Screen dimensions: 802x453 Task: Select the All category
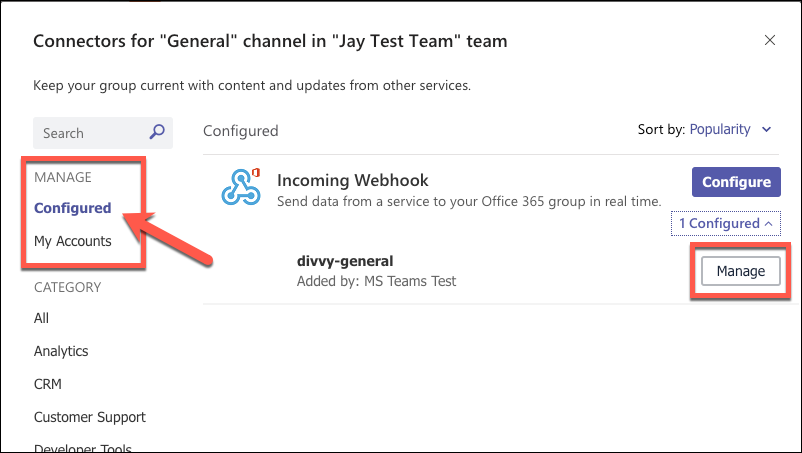click(x=41, y=318)
